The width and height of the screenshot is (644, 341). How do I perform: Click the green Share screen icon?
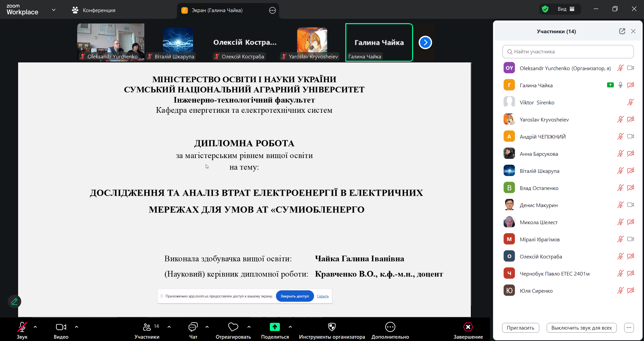275,327
